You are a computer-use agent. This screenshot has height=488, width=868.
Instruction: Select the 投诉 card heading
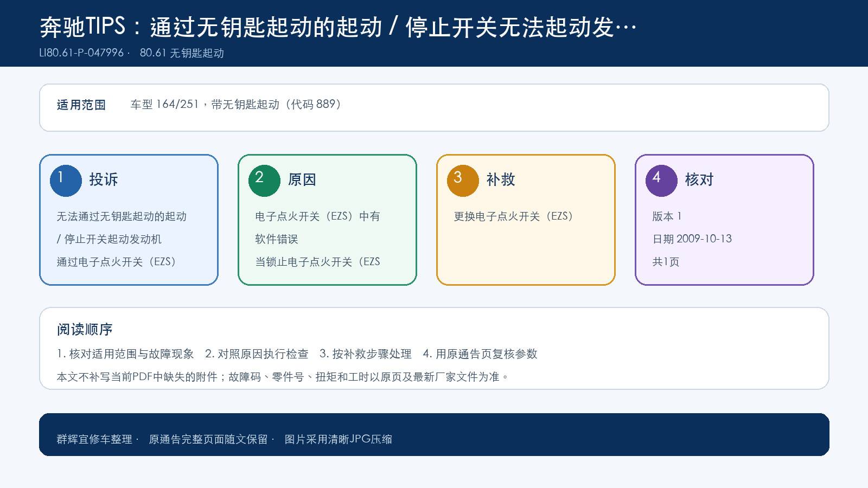click(104, 179)
